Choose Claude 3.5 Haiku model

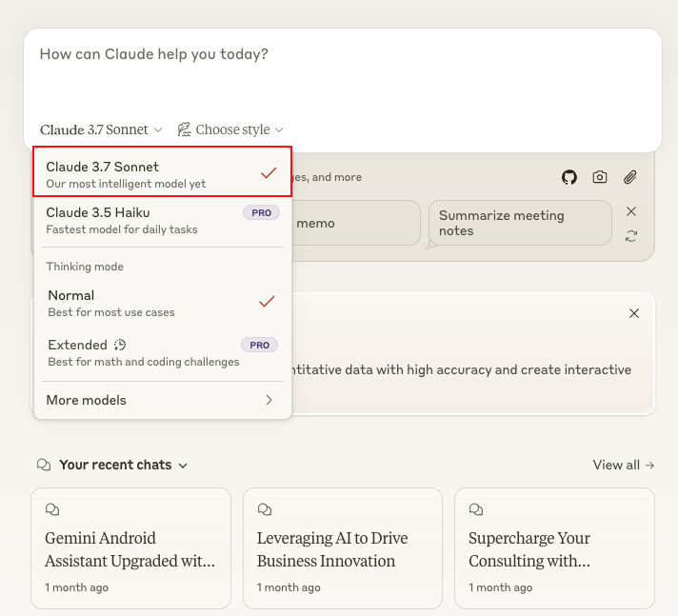pyautogui.click(x=162, y=221)
